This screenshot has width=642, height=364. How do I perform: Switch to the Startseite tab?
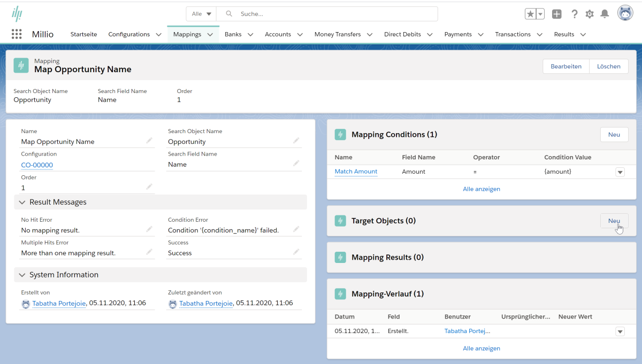tap(84, 34)
